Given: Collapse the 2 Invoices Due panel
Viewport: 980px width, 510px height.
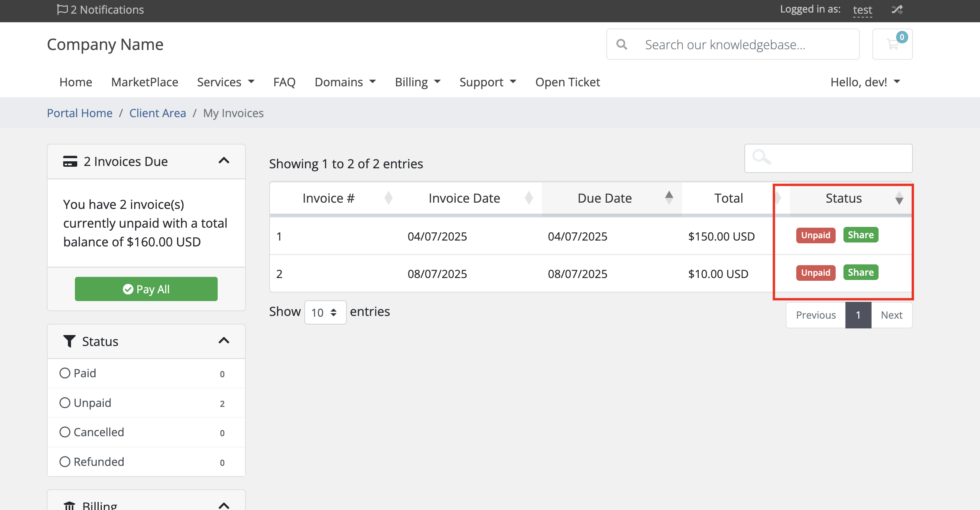Looking at the screenshot, I should point(224,161).
